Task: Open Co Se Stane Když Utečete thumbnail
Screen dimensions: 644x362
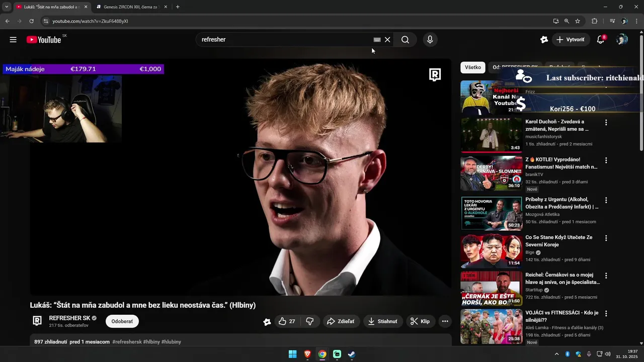Action: (x=492, y=251)
